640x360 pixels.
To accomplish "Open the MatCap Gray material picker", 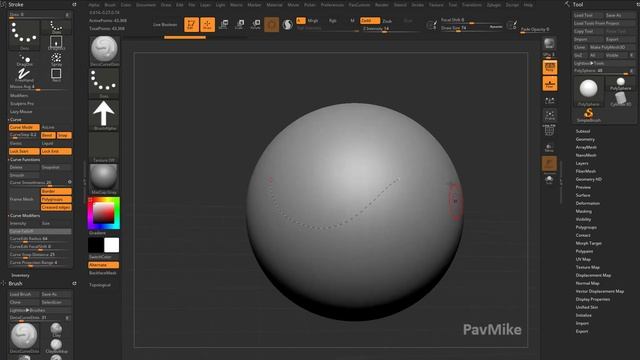I will [x=104, y=179].
